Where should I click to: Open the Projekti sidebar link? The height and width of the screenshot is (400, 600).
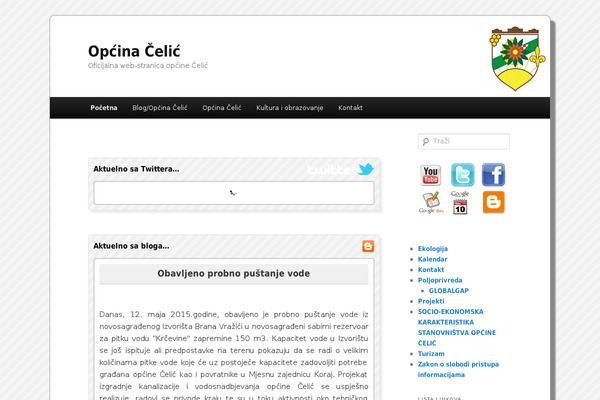431,301
